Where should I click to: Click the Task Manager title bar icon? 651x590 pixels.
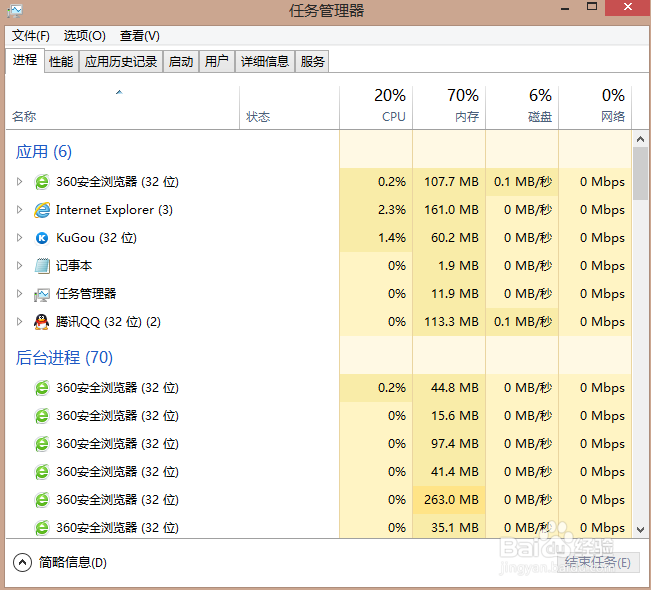(x=15, y=11)
